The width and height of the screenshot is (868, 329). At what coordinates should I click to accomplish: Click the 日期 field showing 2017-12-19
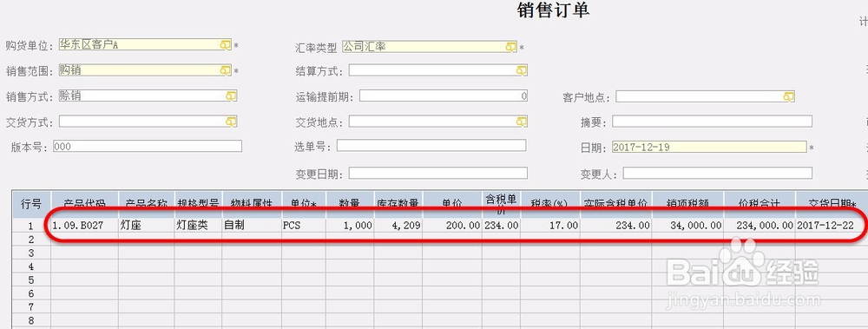(709, 147)
